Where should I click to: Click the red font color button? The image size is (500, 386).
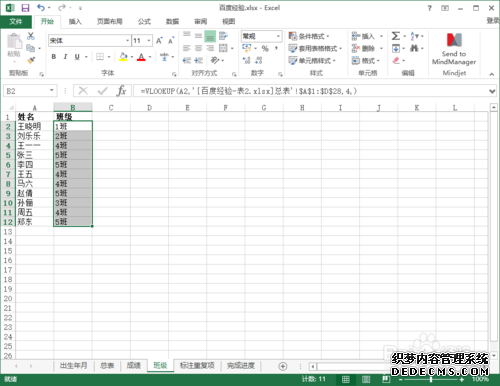(x=141, y=57)
